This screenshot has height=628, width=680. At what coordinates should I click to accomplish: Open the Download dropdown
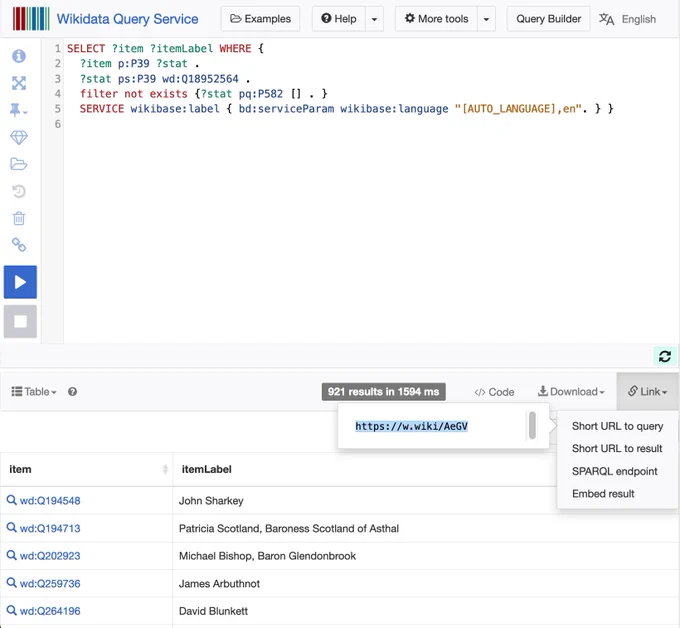pos(571,392)
